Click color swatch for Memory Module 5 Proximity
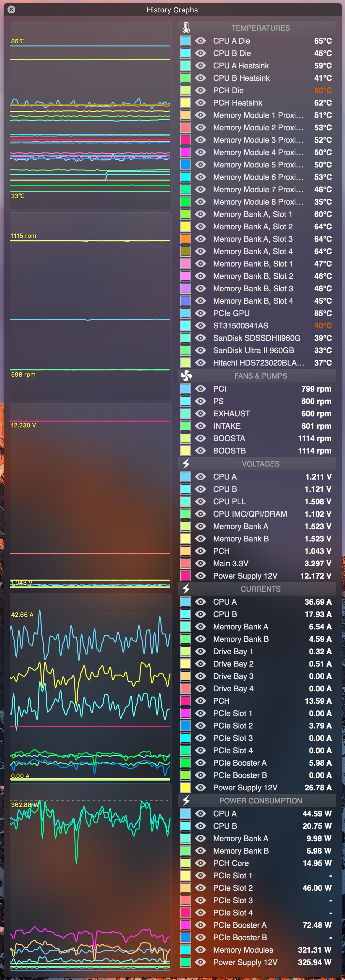 point(186,165)
